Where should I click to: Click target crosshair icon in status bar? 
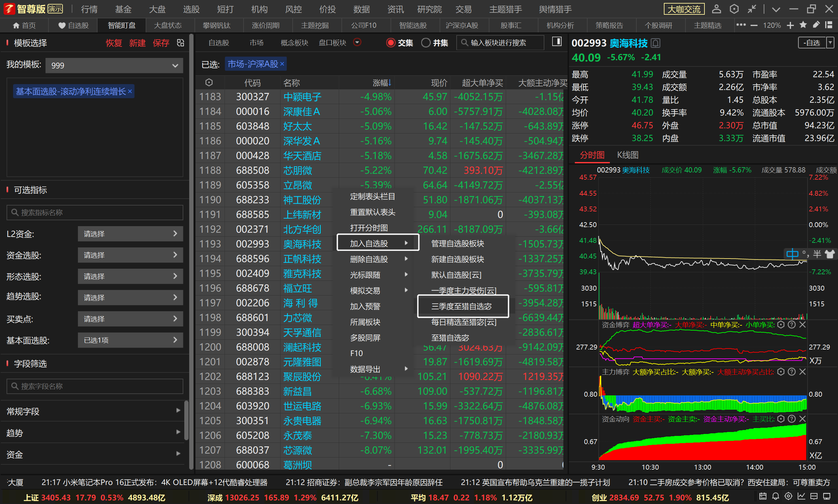click(x=788, y=496)
